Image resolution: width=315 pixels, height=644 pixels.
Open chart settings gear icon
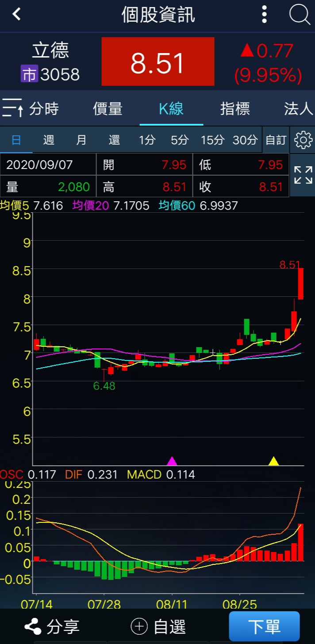coord(303,140)
